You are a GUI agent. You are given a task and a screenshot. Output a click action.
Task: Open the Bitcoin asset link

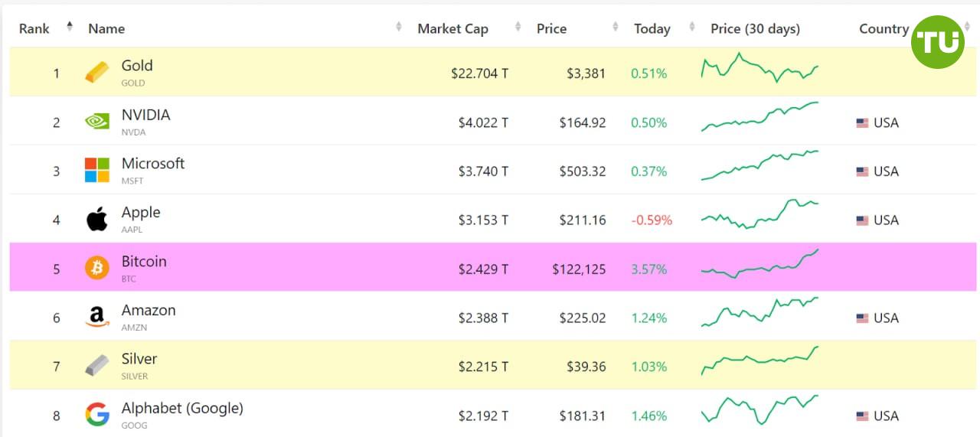[x=144, y=262]
